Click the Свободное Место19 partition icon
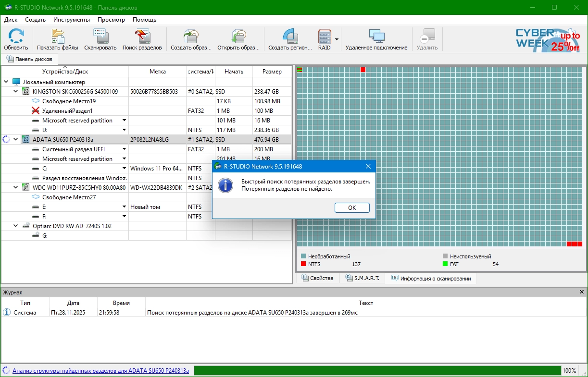 [x=36, y=101]
